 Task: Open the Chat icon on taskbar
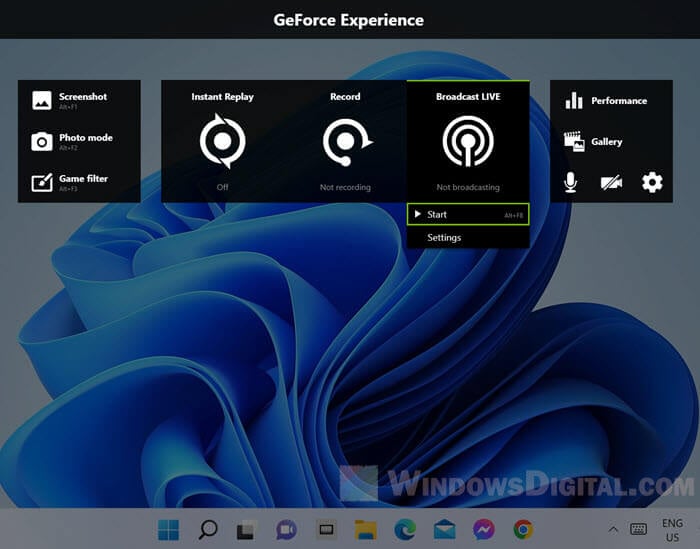(286, 530)
